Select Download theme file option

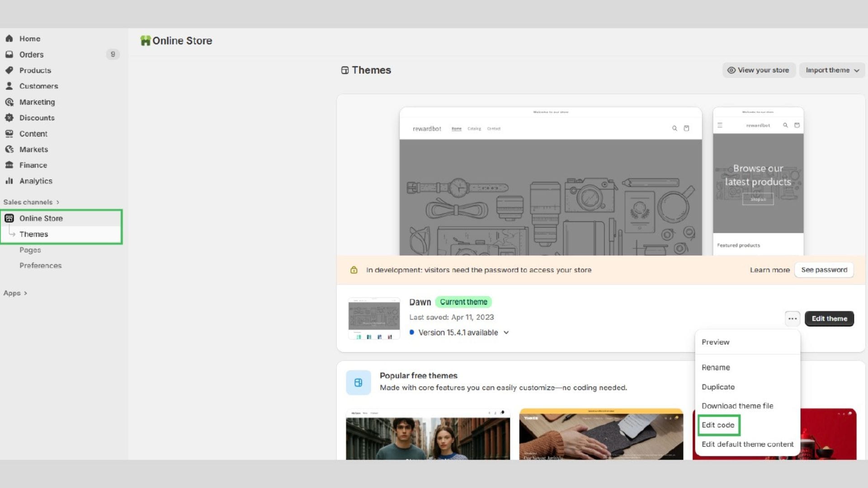[x=737, y=406]
